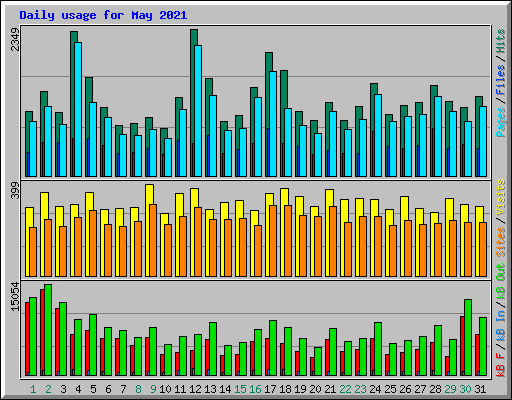Viewport: 512px width, 400px height.
Task: Click day 28 on the x-axis
Action: (435, 389)
